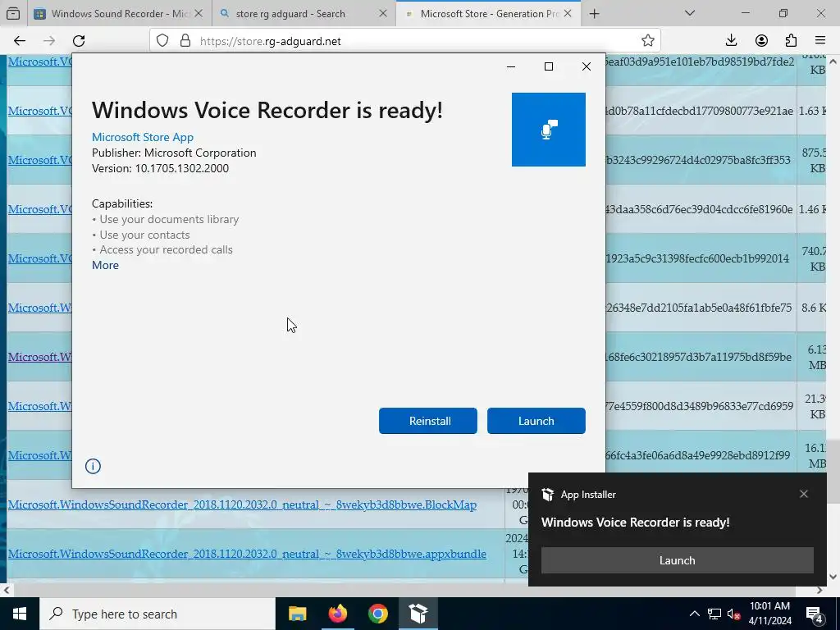The image size is (840, 630).
Task: Open the list all tabs dropdown
Action: point(690,13)
